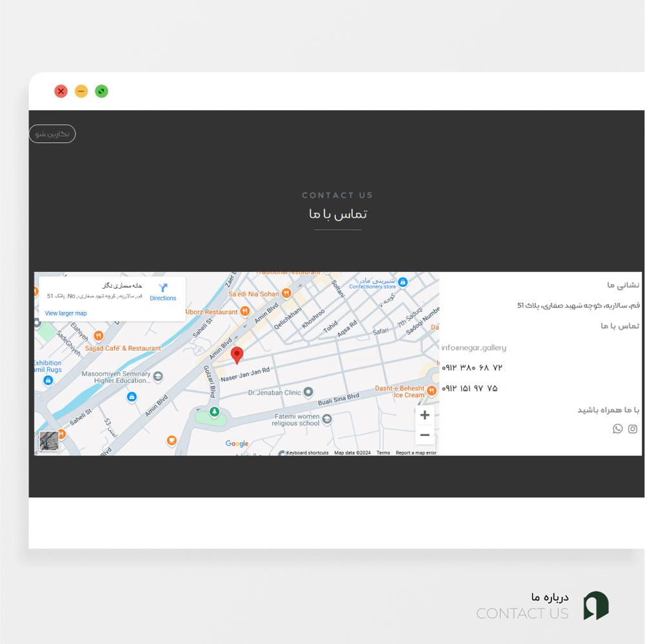Click Report a map error link
The width and height of the screenshot is (645, 644).
(x=416, y=453)
